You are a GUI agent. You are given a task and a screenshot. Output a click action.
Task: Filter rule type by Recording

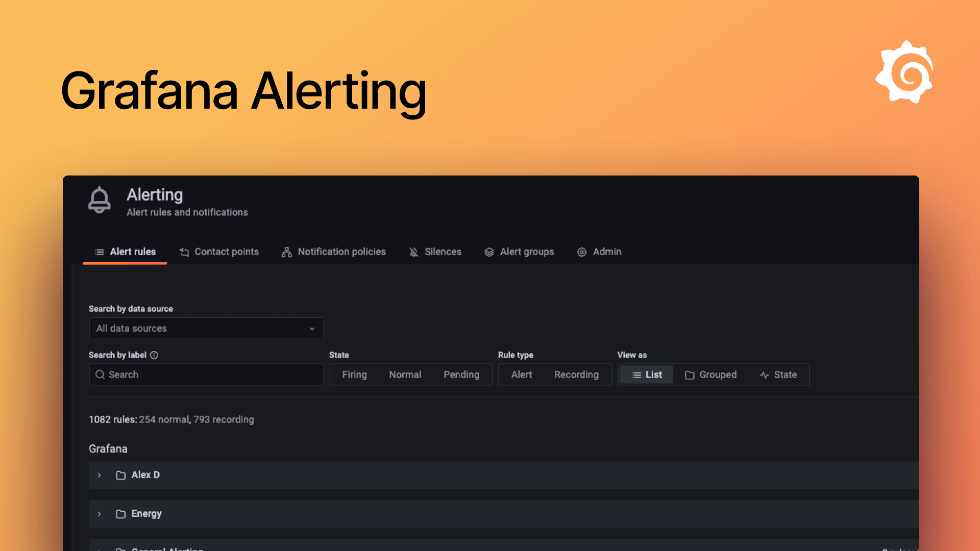[x=576, y=374]
